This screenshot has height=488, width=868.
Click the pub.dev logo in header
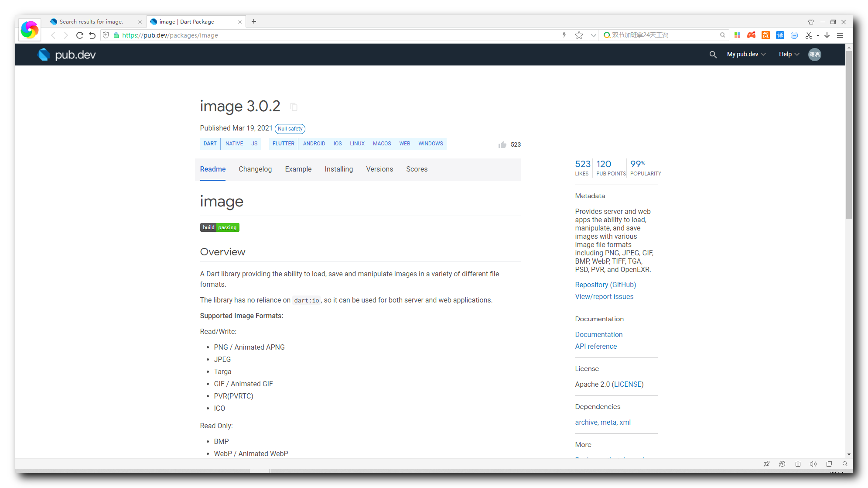pyautogui.click(x=67, y=55)
